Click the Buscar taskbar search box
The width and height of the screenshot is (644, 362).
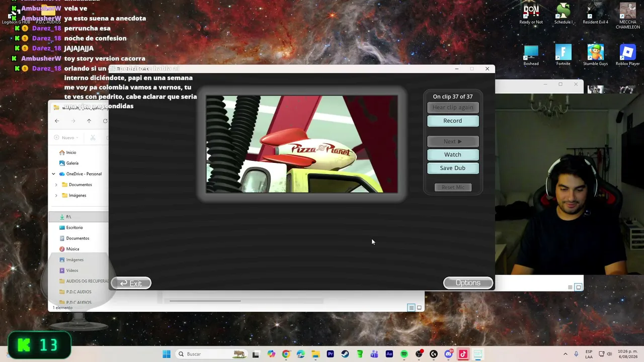tap(211, 354)
